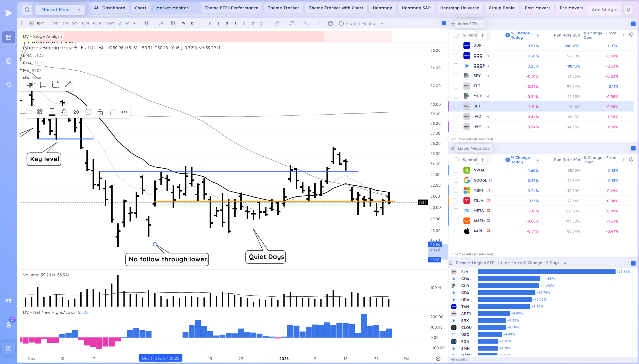Select the trendline drawing tool
This screenshot has width=639, height=364.
[x=67, y=85]
